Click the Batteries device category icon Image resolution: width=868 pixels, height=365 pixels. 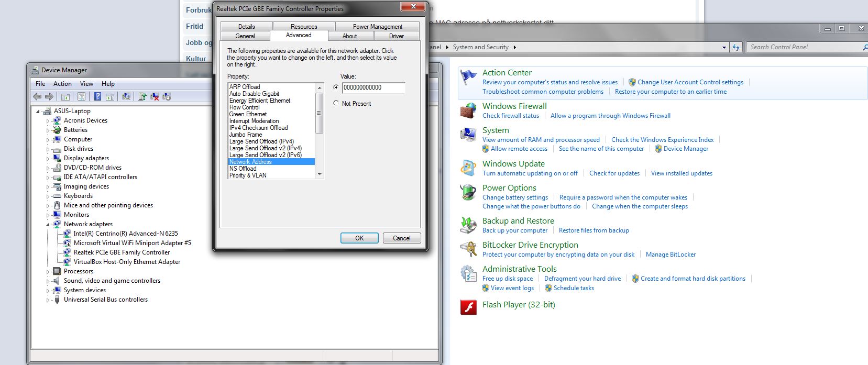point(57,130)
